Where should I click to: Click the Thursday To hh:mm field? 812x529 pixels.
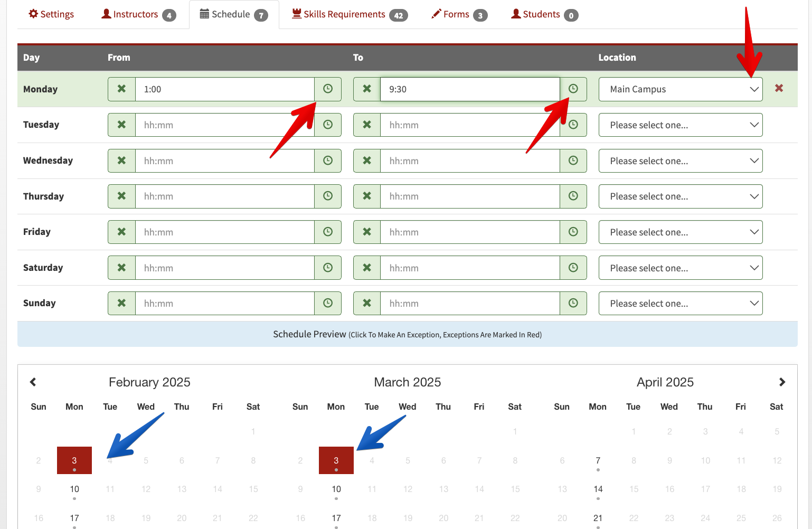click(x=470, y=196)
